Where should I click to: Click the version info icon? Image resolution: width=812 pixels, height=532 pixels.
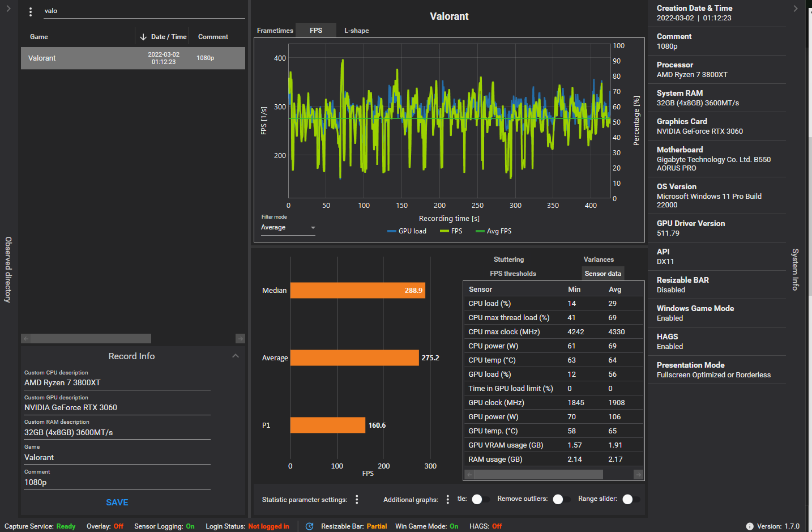pyautogui.click(x=750, y=526)
